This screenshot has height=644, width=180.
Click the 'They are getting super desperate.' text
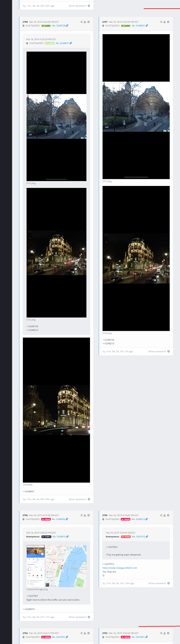[x=124, y=555]
